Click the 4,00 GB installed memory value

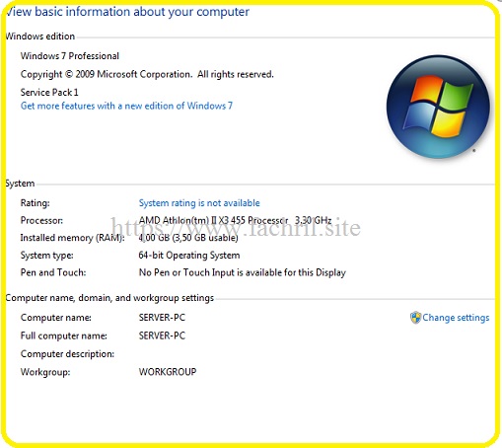[188, 238]
